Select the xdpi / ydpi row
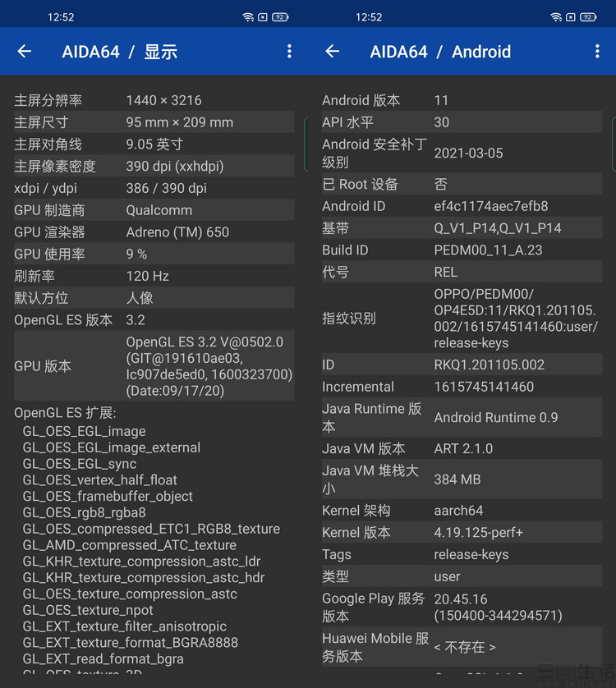This screenshot has height=688, width=616. click(154, 188)
